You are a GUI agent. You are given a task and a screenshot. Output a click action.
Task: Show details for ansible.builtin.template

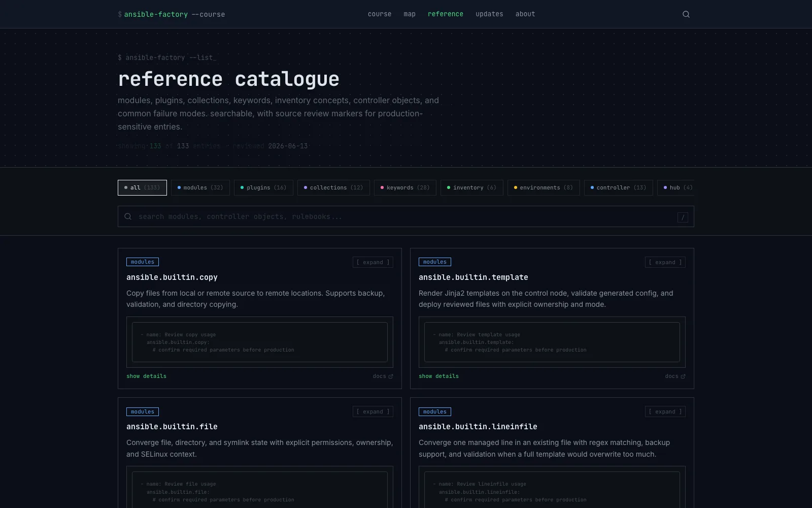pos(438,376)
